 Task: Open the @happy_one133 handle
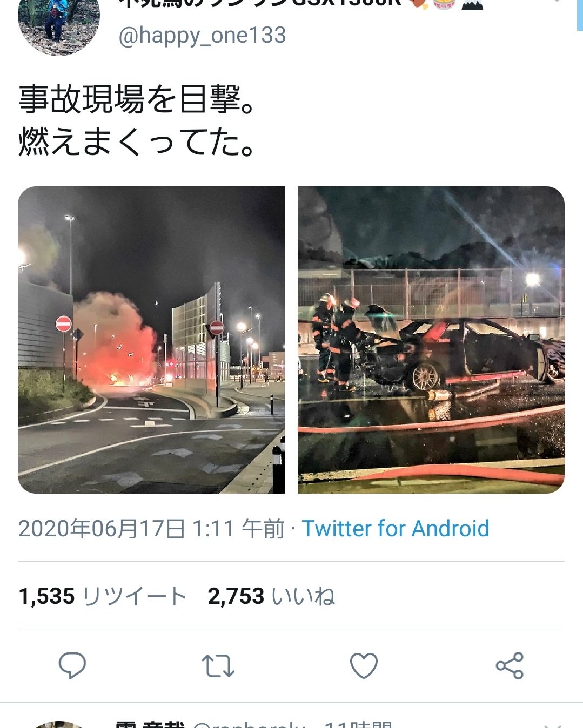click(x=202, y=36)
